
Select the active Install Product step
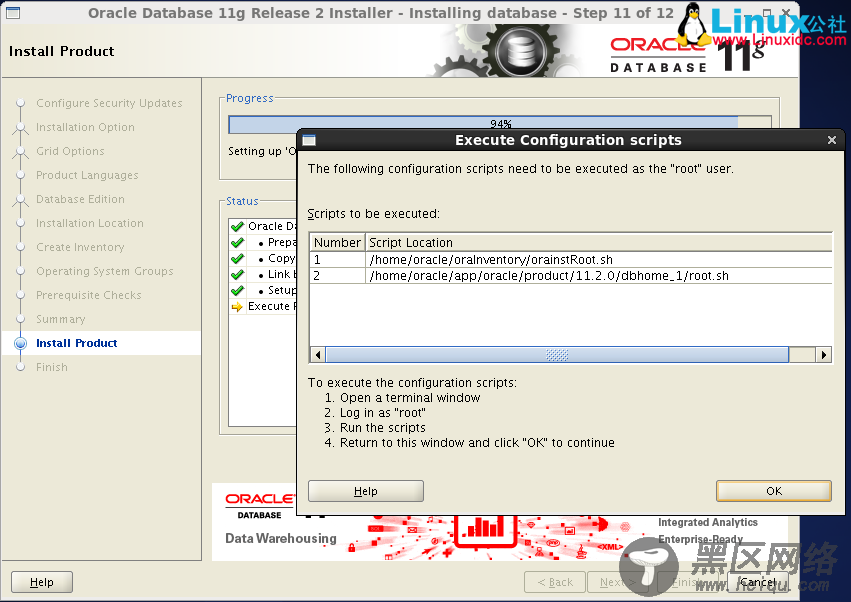click(x=77, y=343)
